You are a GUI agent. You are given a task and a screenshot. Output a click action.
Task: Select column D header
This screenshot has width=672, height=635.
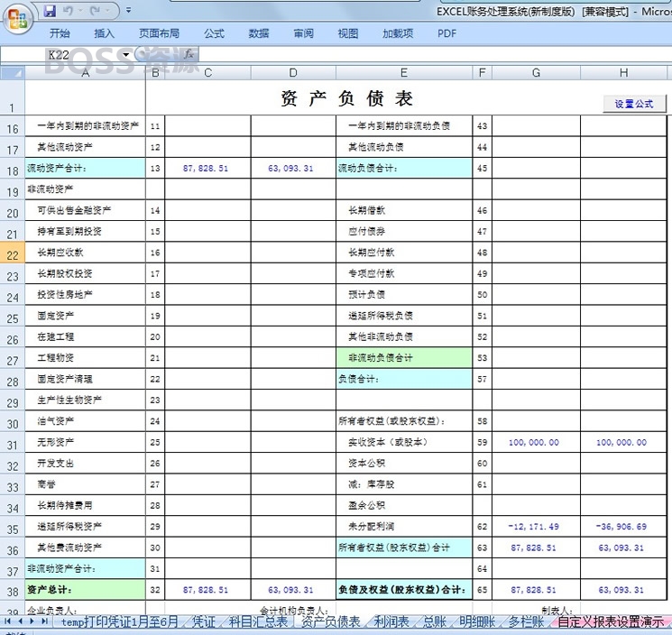(293, 73)
